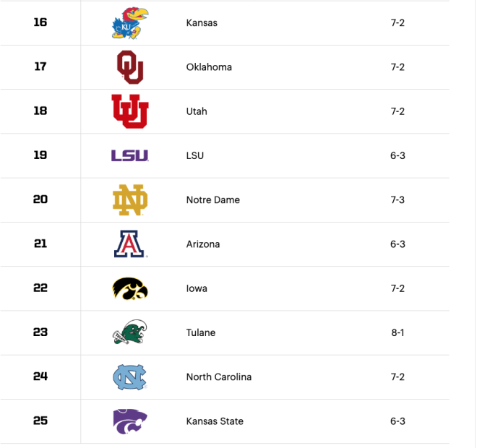477x448 pixels.
Task: Click the Notre Dame team name
Action: (x=213, y=200)
